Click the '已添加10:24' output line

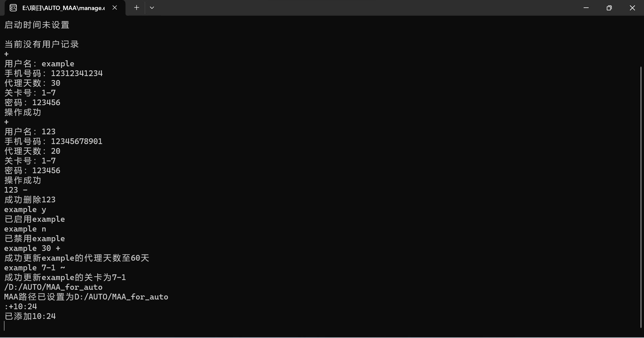(30, 317)
